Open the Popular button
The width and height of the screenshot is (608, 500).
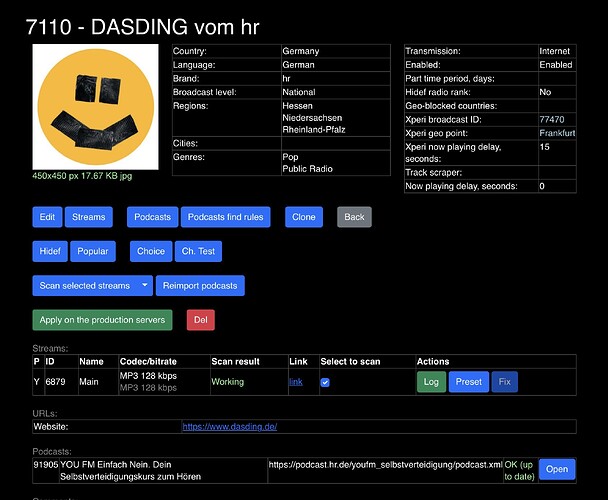pos(93,251)
